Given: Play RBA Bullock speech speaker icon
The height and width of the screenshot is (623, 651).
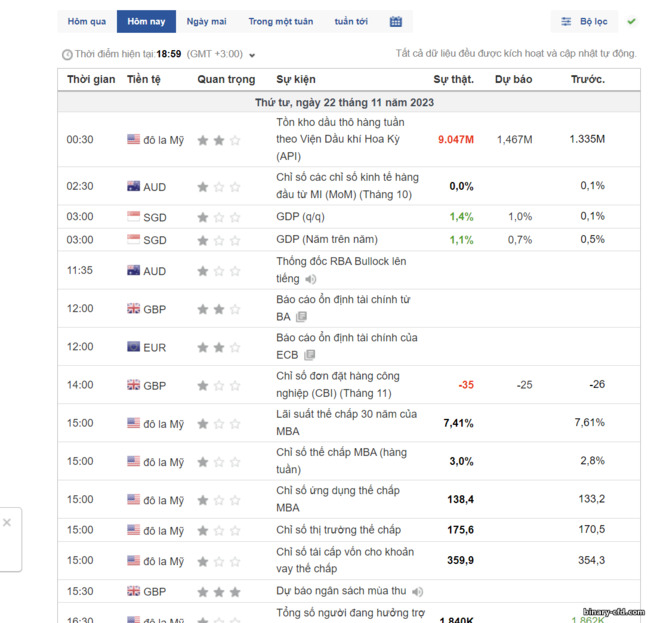Looking at the screenshot, I should coord(311,279).
